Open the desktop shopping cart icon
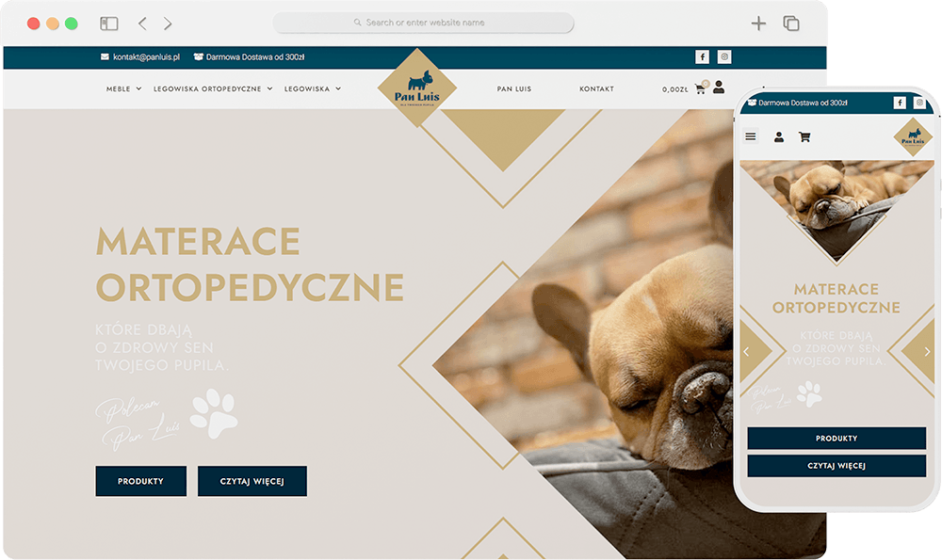 pyautogui.click(x=701, y=88)
